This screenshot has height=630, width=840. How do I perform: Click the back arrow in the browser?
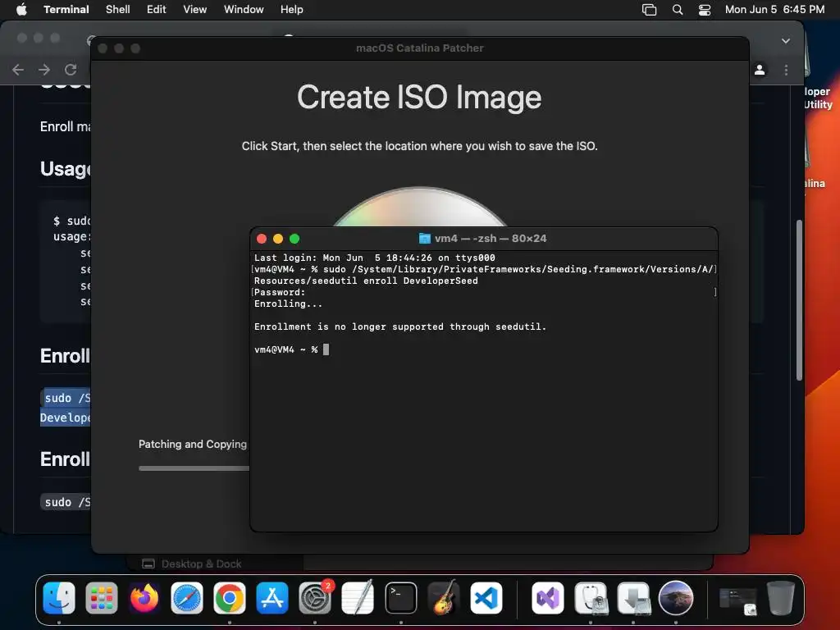coord(18,70)
